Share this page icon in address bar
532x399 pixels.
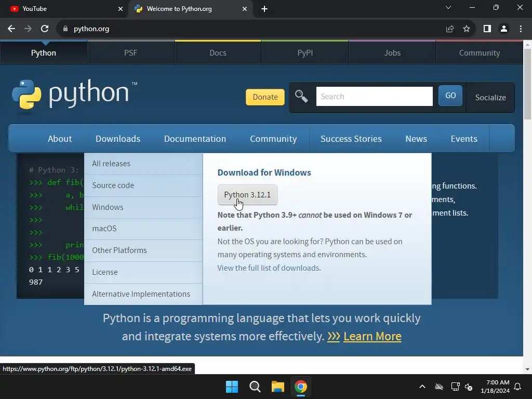(x=450, y=29)
